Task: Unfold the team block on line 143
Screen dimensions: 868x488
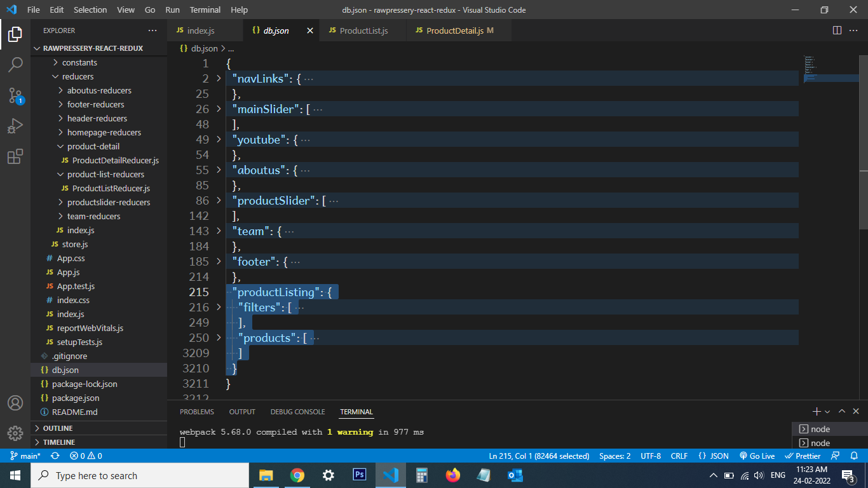Action: (219, 231)
